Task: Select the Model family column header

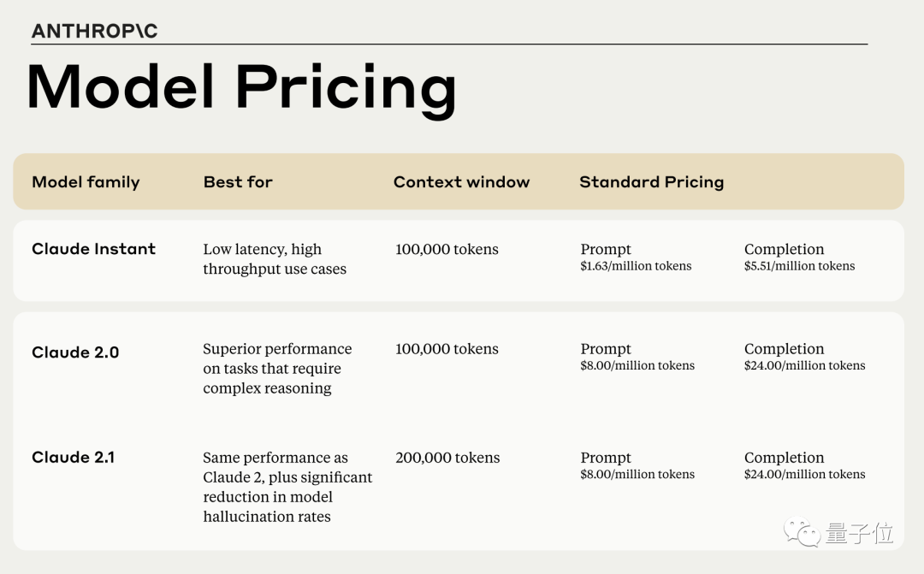Action: click(x=86, y=182)
